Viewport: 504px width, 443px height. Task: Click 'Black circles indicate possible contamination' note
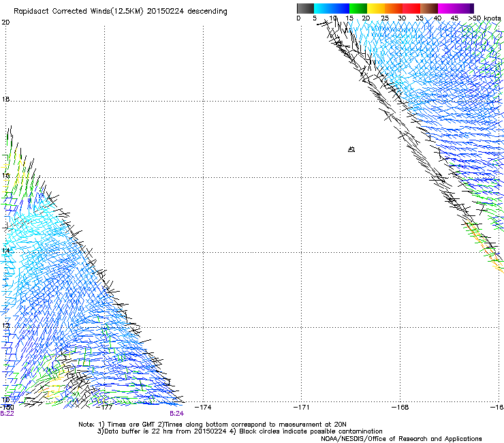pos(311,431)
